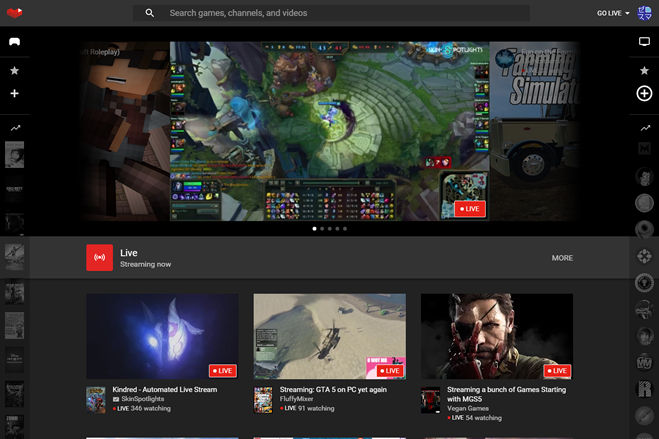659x439 pixels.
Task: Open trending channels arrow in right sidebar
Action: tap(645, 128)
